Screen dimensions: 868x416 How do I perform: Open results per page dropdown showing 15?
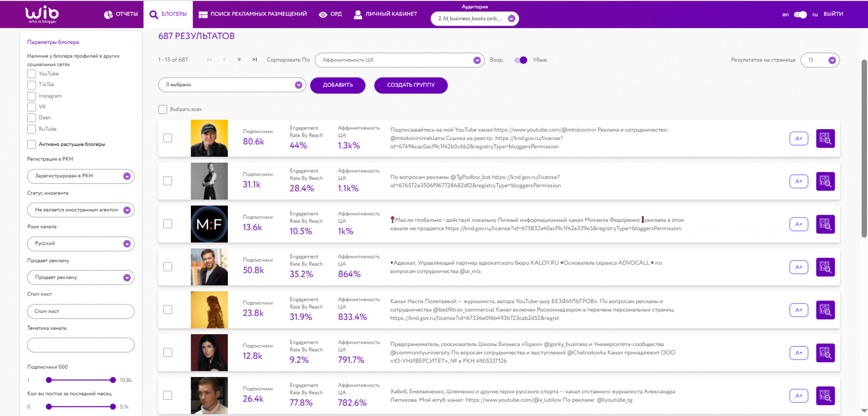[820, 60]
